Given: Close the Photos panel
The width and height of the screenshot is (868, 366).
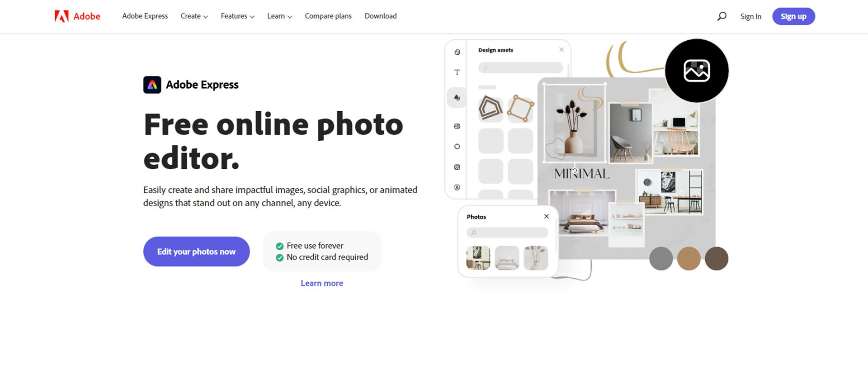Looking at the screenshot, I should (547, 216).
